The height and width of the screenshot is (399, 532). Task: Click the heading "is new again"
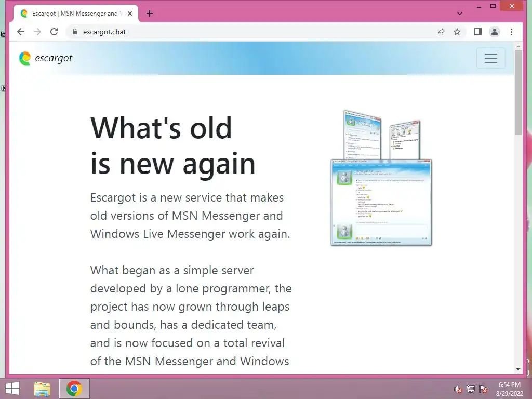pyautogui.click(x=172, y=164)
